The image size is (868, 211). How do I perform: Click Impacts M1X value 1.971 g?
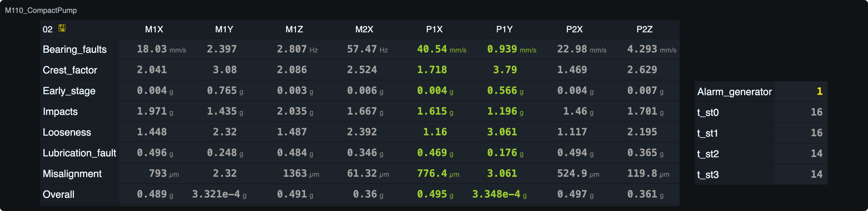pyautogui.click(x=155, y=111)
